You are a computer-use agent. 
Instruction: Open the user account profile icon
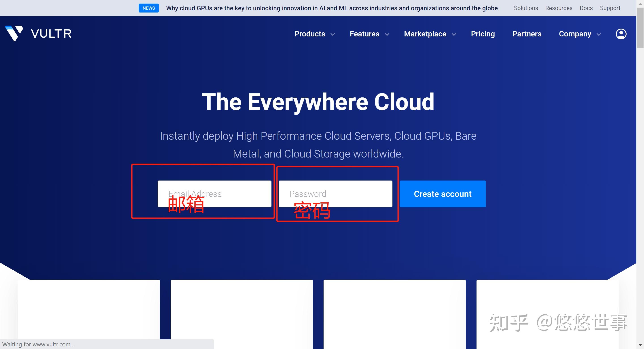pyautogui.click(x=621, y=34)
